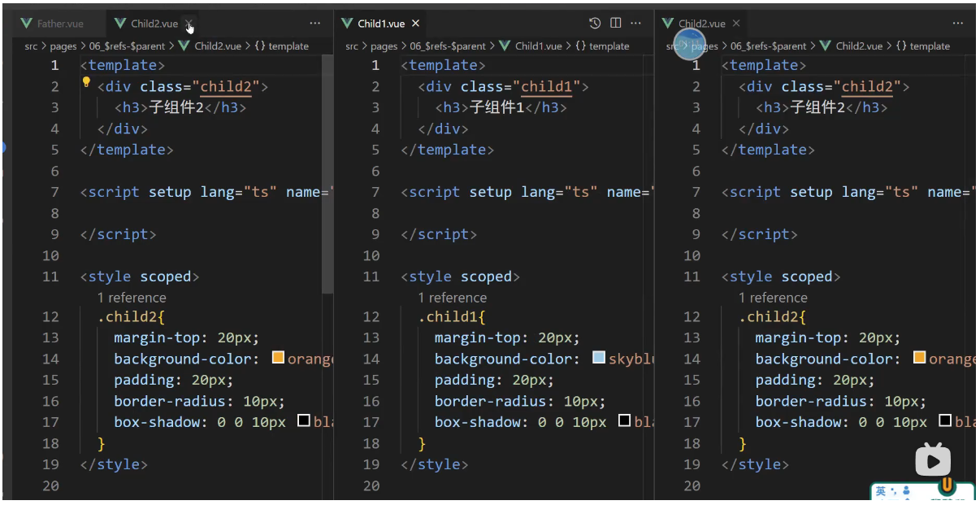Image resolution: width=980 pixels, height=505 pixels.
Task: Click heading text 子组件1 in middle editor
Action: tap(497, 107)
